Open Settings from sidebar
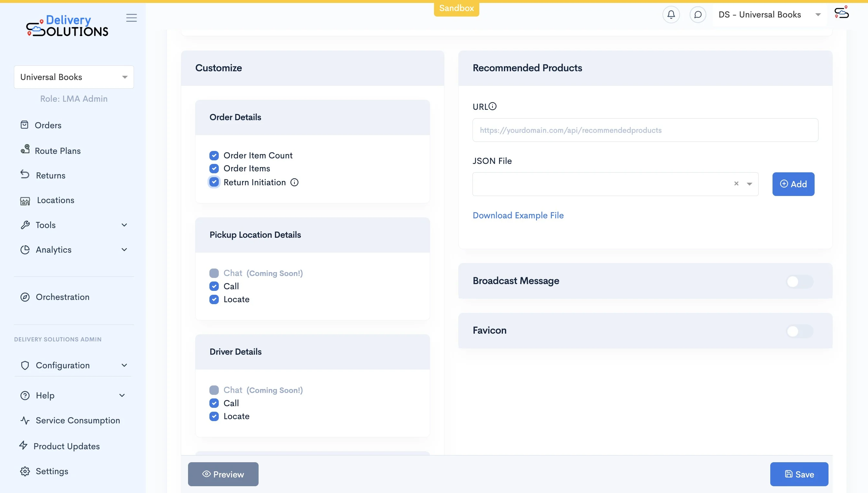The image size is (868, 493). tap(52, 471)
